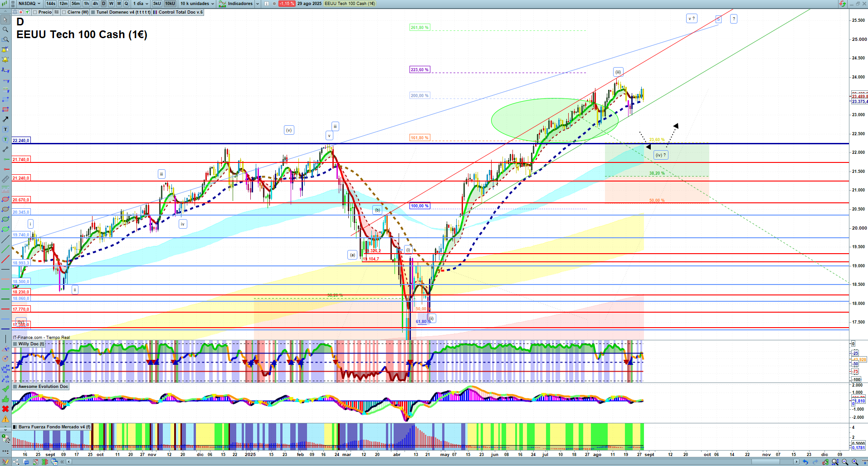The width and height of the screenshot is (868, 466).
Task: Select the red cross marker tool
Action: 5,409
